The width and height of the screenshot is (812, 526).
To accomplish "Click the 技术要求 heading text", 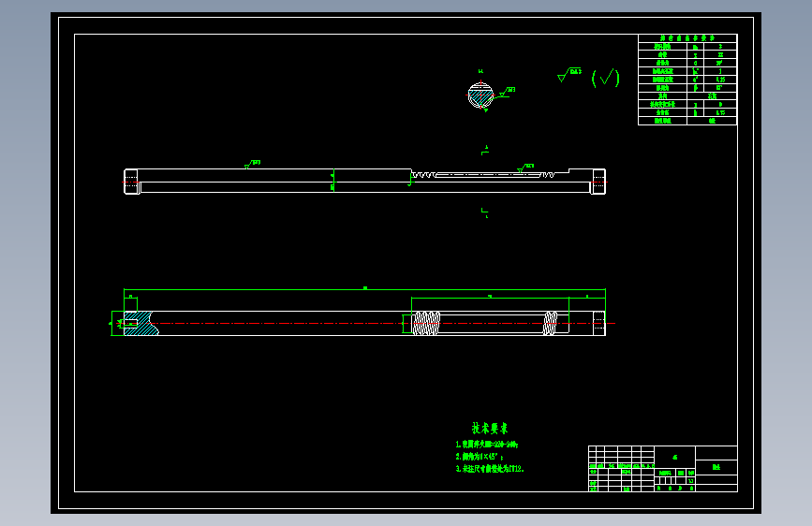I will [490, 428].
